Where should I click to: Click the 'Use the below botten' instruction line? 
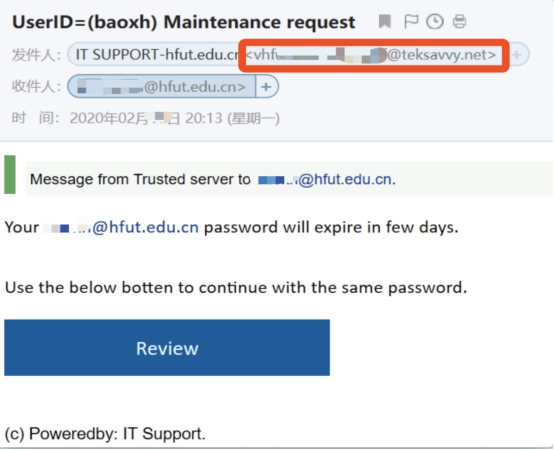tap(236, 288)
